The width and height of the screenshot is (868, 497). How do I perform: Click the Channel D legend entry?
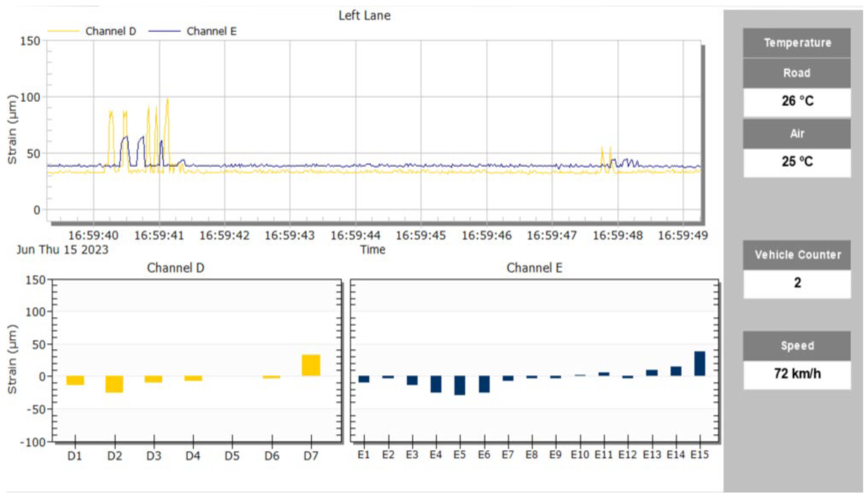coord(110,31)
